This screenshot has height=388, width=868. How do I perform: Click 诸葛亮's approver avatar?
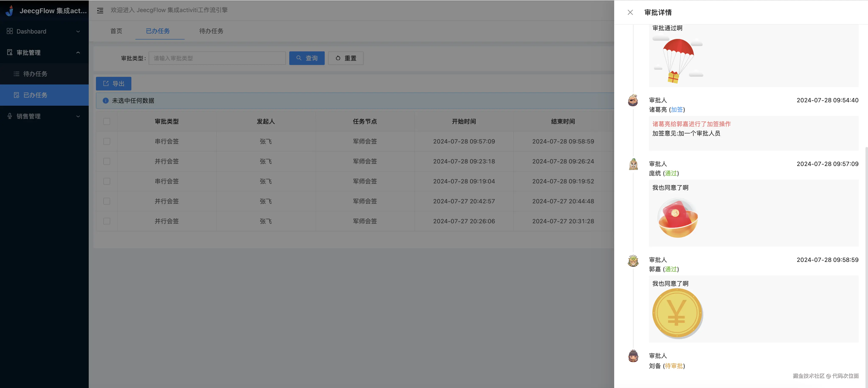click(x=633, y=100)
